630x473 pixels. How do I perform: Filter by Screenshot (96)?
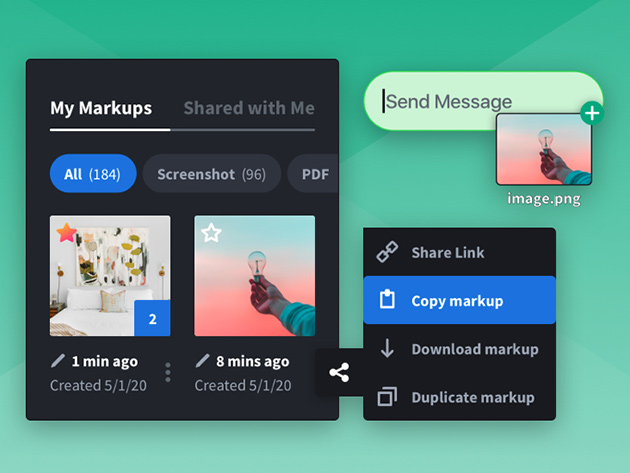click(211, 174)
